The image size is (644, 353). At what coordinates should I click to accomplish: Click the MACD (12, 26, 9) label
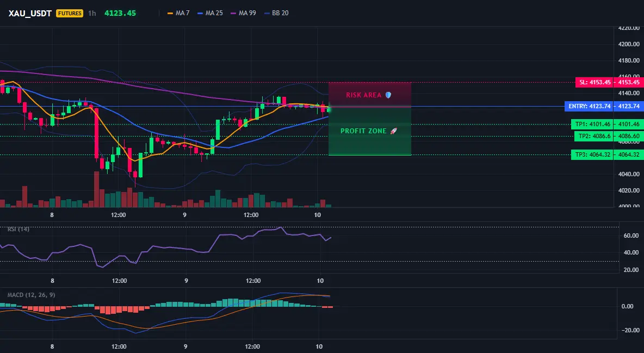point(31,295)
